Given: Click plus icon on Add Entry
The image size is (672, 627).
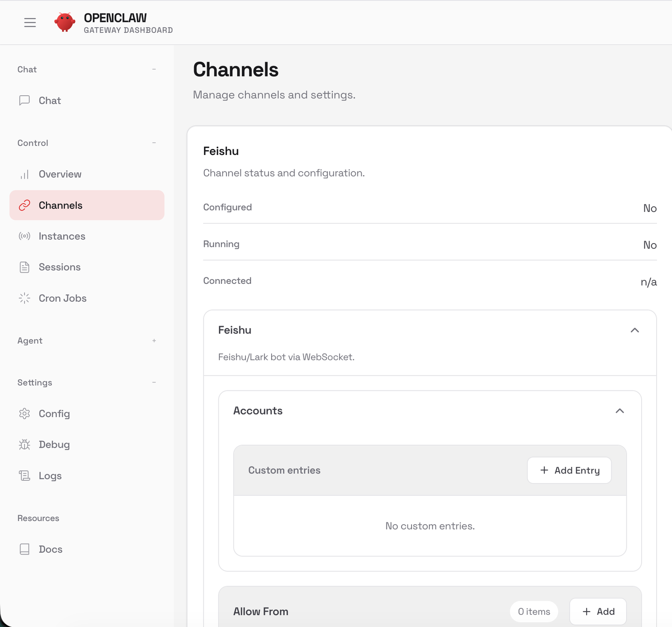Looking at the screenshot, I should point(544,470).
